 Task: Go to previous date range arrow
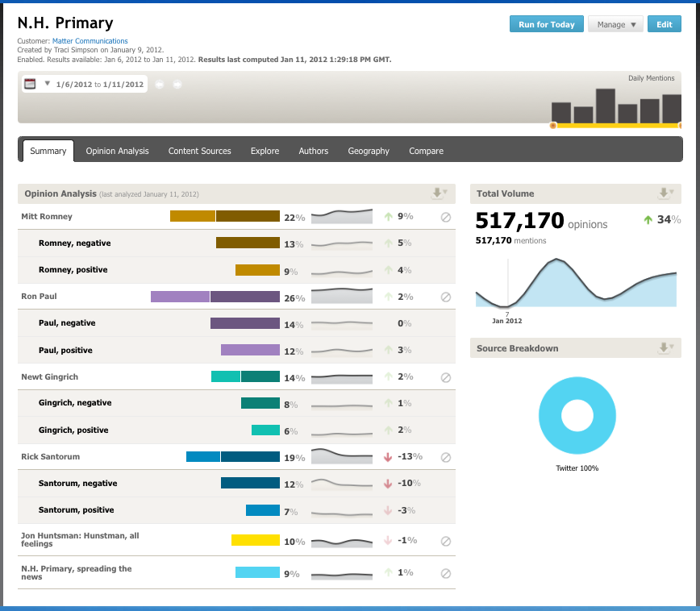pyautogui.click(x=160, y=85)
